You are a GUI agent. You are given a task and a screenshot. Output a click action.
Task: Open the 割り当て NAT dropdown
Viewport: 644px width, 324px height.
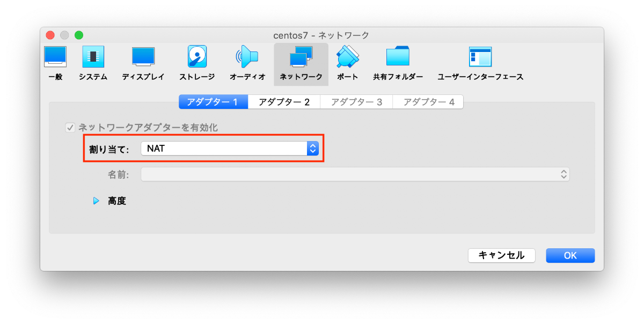click(230, 149)
